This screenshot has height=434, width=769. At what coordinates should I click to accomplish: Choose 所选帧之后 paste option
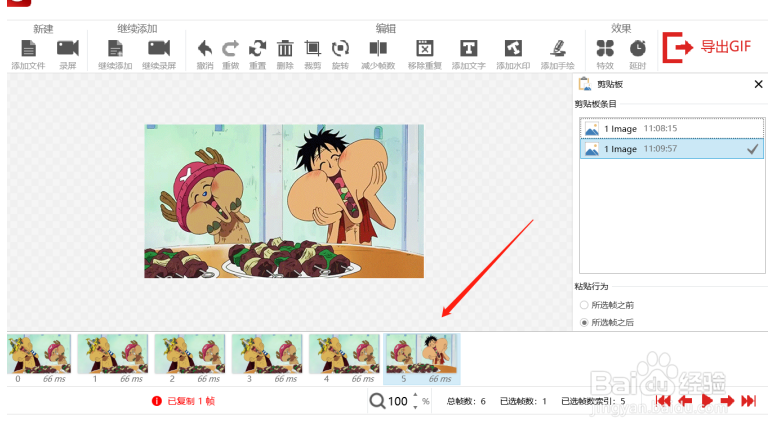607,322
